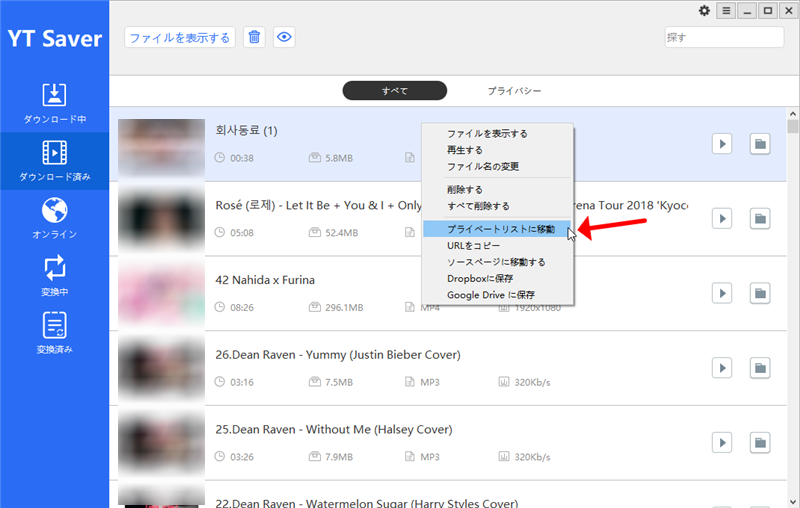This screenshot has width=800, height=508.
Task: Open settings gear icon in title bar
Action: [x=704, y=11]
